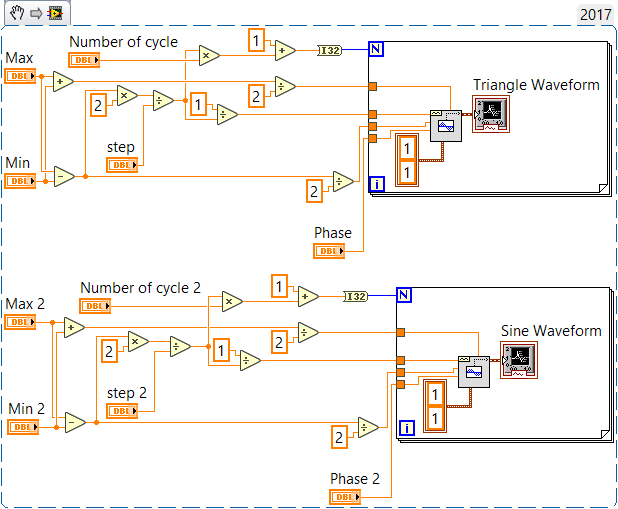The height and width of the screenshot is (509, 618).
Task: Select the Min 2 DBL terminal
Action: coord(23,427)
